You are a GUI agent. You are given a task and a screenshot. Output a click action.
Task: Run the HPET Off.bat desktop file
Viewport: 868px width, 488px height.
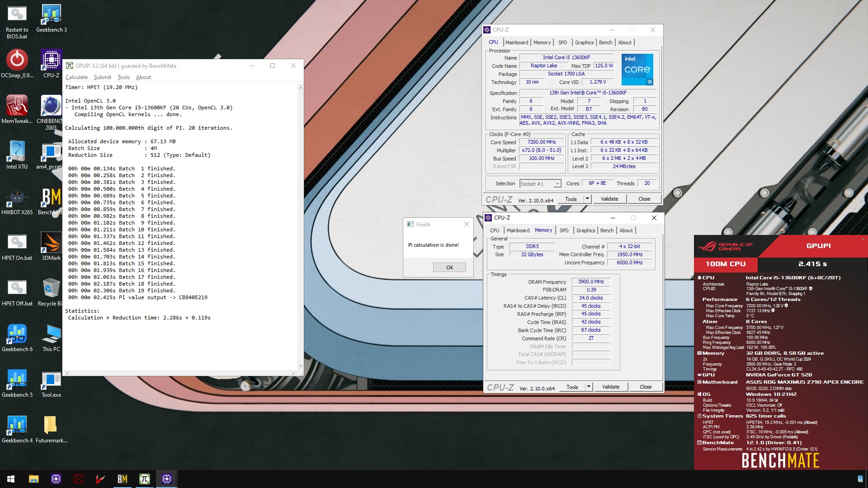pyautogui.click(x=17, y=292)
